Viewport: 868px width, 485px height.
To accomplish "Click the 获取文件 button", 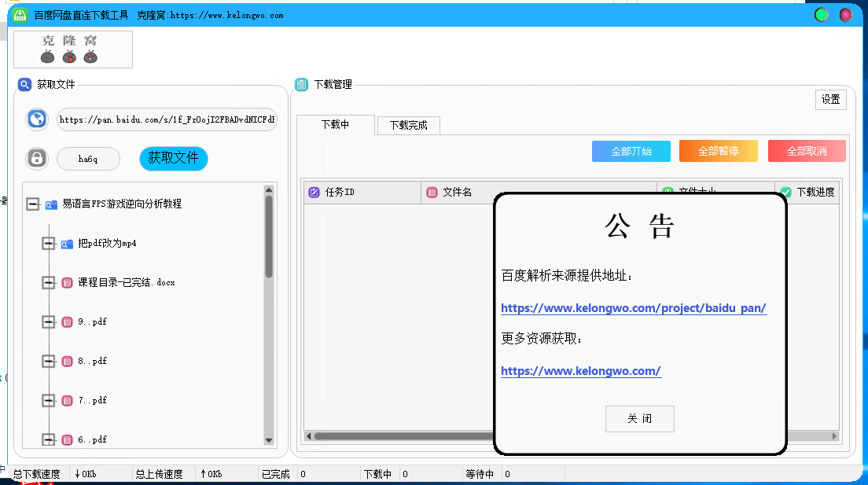I will tap(174, 158).
